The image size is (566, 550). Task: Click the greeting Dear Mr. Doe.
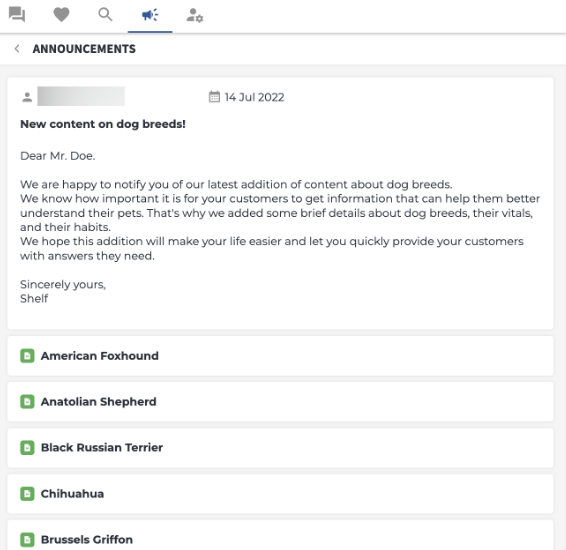[x=58, y=156]
